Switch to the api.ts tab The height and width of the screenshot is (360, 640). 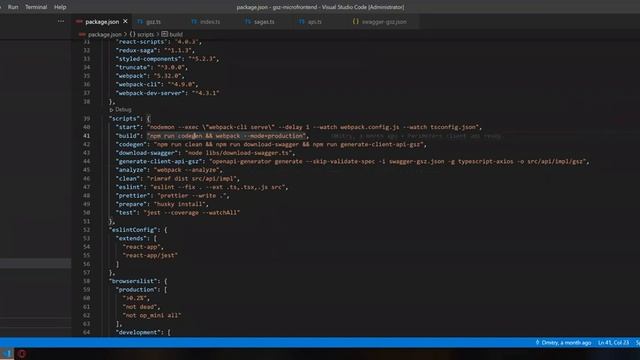(x=314, y=22)
